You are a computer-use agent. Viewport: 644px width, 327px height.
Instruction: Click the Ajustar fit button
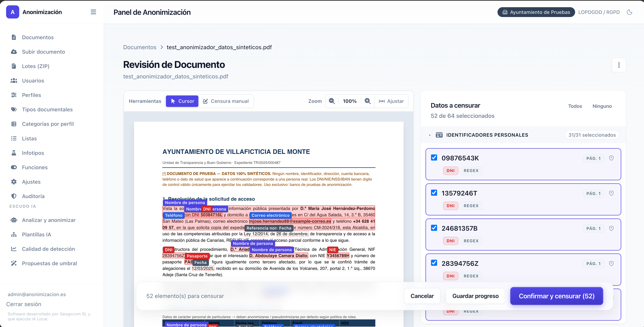coord(391,101)
